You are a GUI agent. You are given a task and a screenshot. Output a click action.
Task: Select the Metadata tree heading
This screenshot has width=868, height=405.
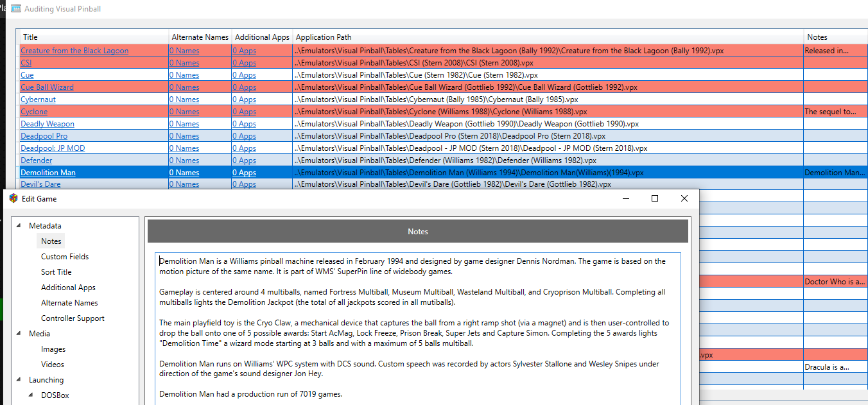(x=45, y=226)
